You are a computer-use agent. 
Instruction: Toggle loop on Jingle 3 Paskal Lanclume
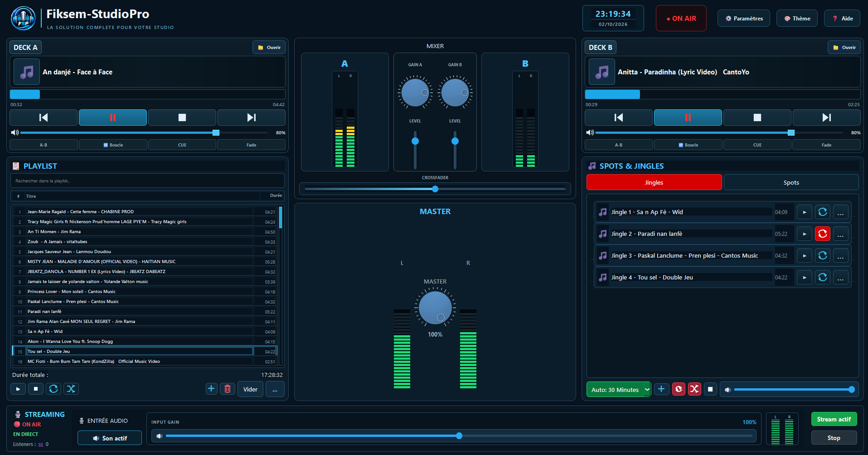[x=823, y=255]
